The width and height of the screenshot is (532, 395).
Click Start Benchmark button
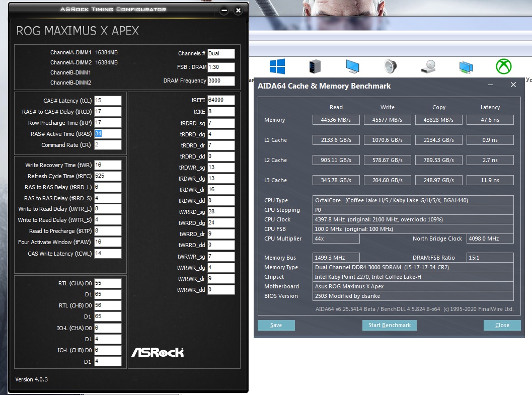click(390, 325)
